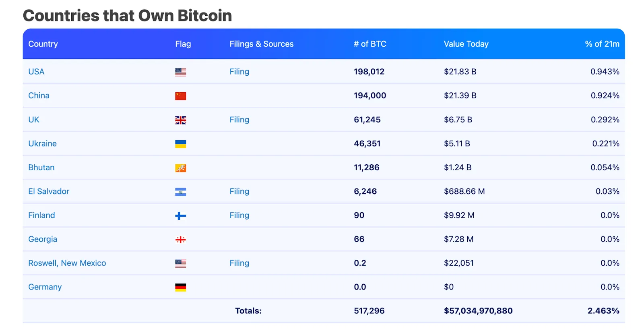Screen dimensions: 644x333
Task: Open the USA Filing link
Action: pos(239,72)
